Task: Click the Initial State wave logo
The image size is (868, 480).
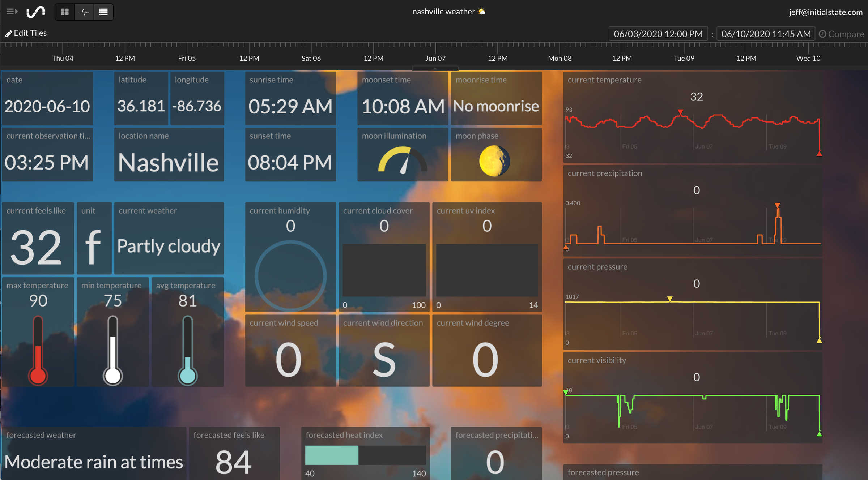Action: (36, 12)
